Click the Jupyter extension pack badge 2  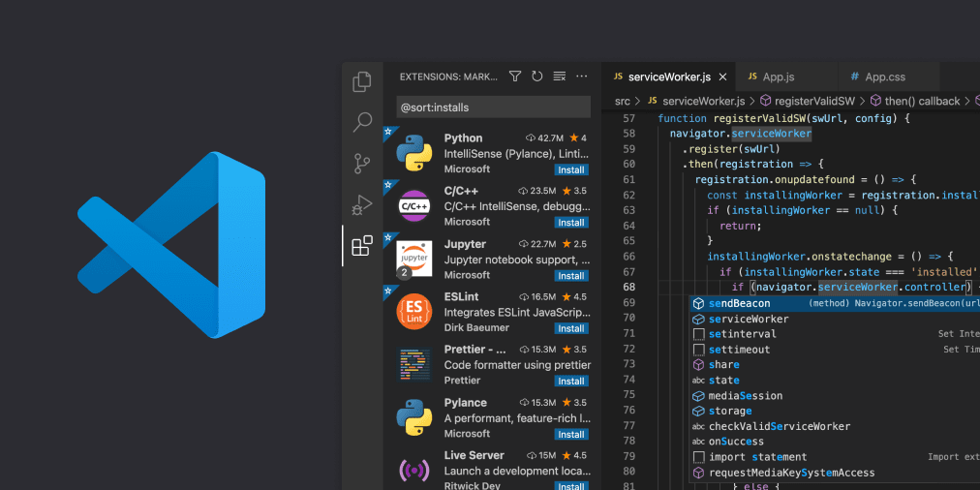point(404,272)
